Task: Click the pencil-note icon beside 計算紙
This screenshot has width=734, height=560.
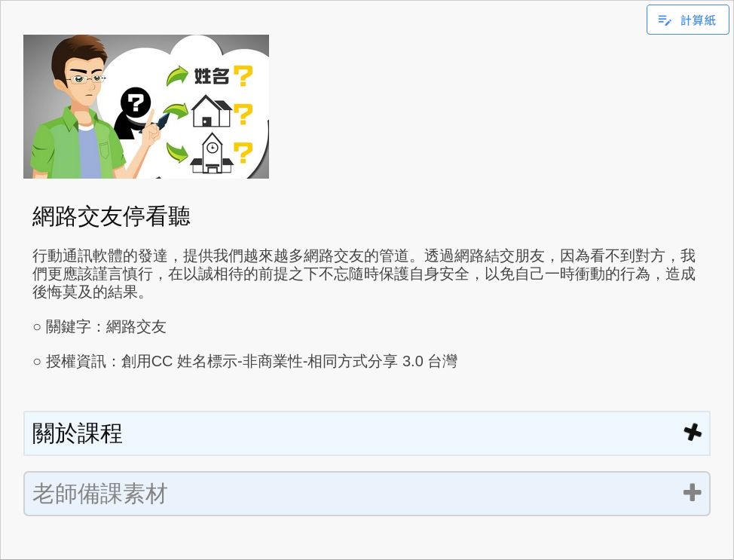Action: (664, 20)
